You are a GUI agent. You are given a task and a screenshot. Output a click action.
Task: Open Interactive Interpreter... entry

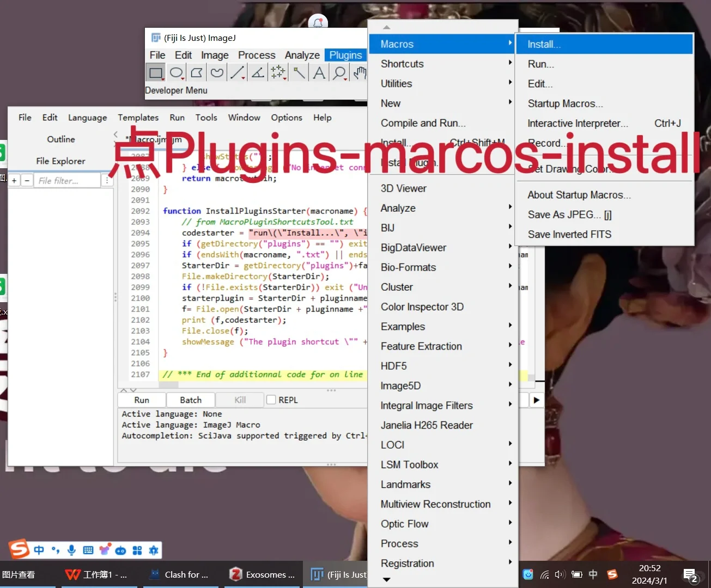click(605, 123)
